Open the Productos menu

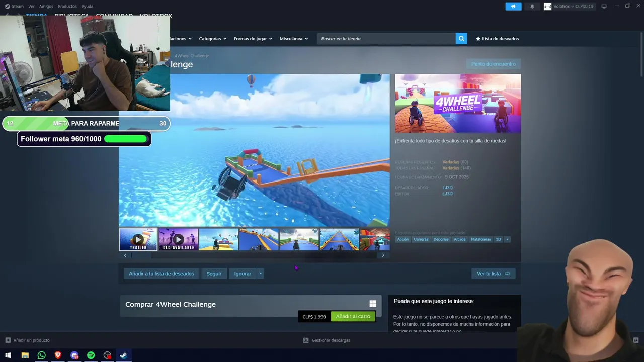(x=67, y=7)
